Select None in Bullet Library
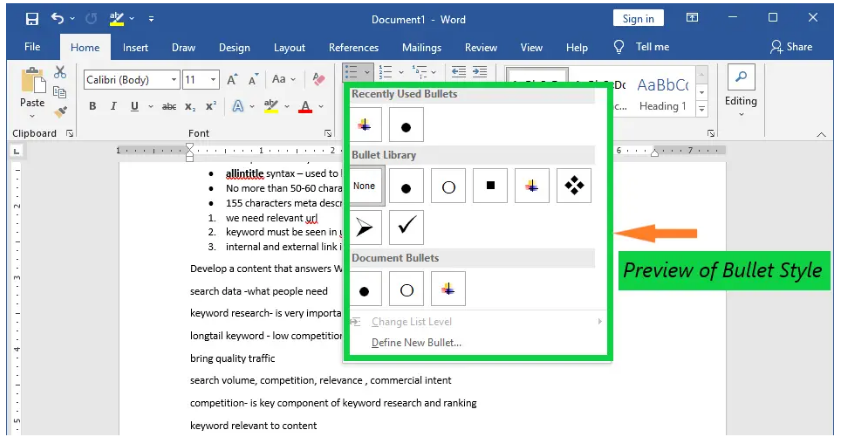 [x=365, y=186]
